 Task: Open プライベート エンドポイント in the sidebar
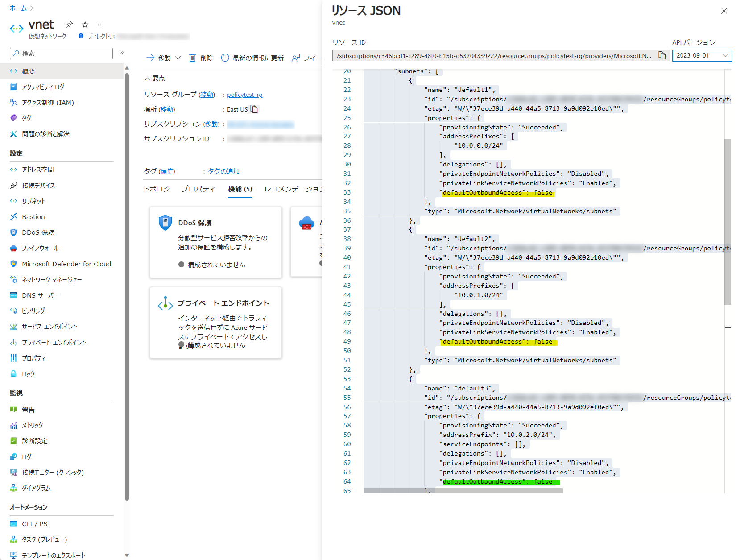tap(54, 343)
